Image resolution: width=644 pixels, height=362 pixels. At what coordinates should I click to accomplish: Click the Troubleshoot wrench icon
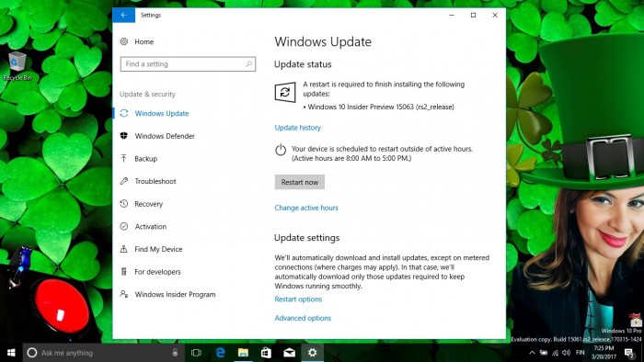click(124, 181)
